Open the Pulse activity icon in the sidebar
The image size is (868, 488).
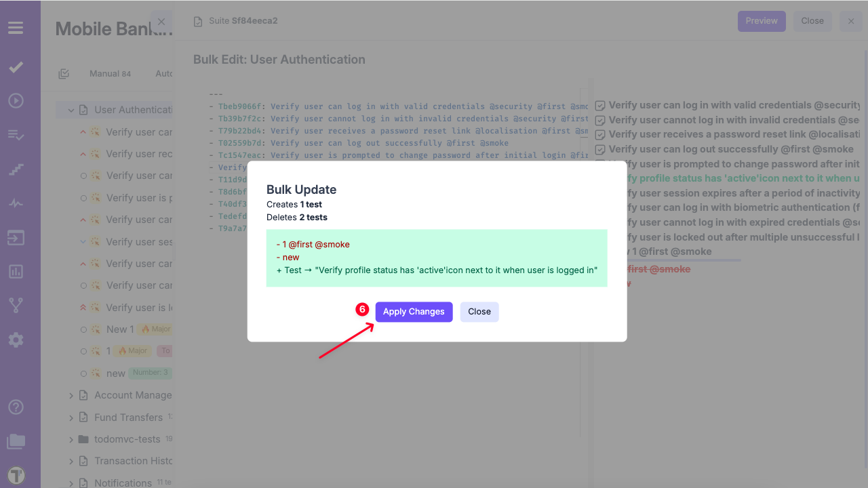[x=16, y=203]
